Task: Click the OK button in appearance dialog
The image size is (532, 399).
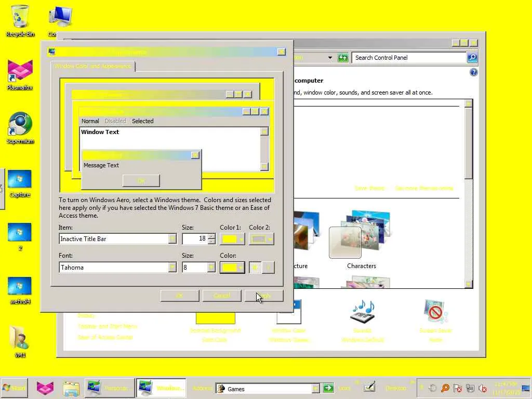Action: [x=179, y=296]
